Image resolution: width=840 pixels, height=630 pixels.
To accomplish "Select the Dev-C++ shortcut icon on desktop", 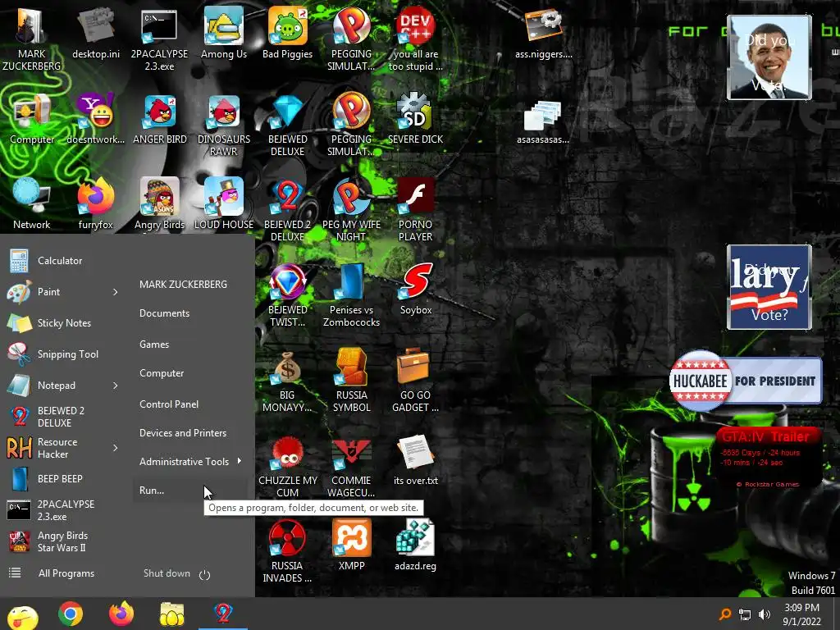I will click(x=416, y=39).
